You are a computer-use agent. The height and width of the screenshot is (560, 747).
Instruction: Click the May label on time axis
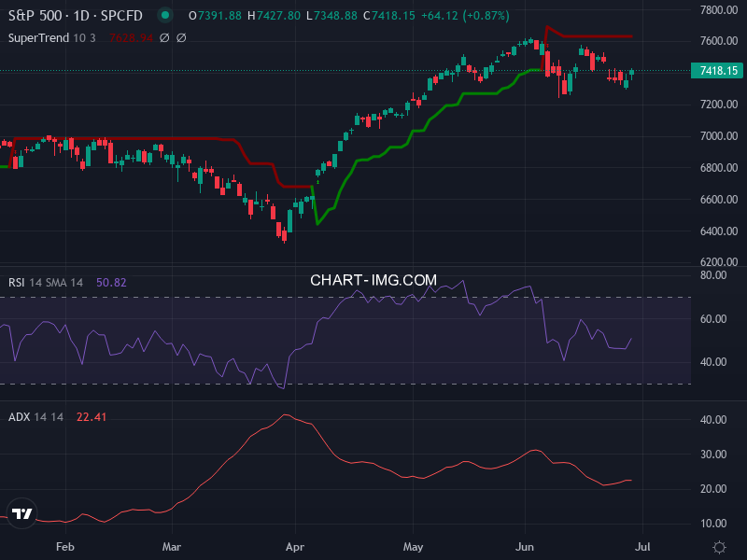[413, 547]
